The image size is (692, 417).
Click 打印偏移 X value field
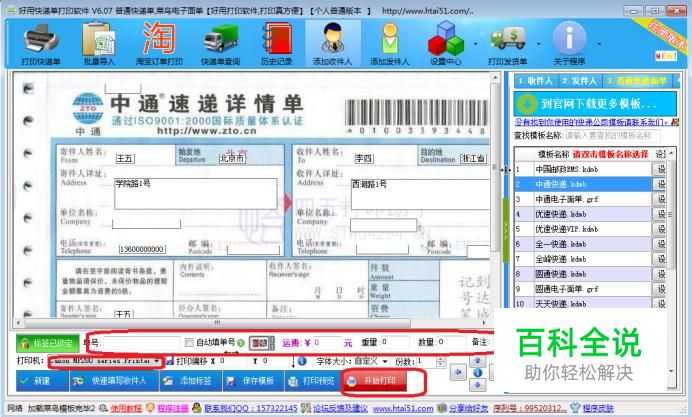[233, 361]
